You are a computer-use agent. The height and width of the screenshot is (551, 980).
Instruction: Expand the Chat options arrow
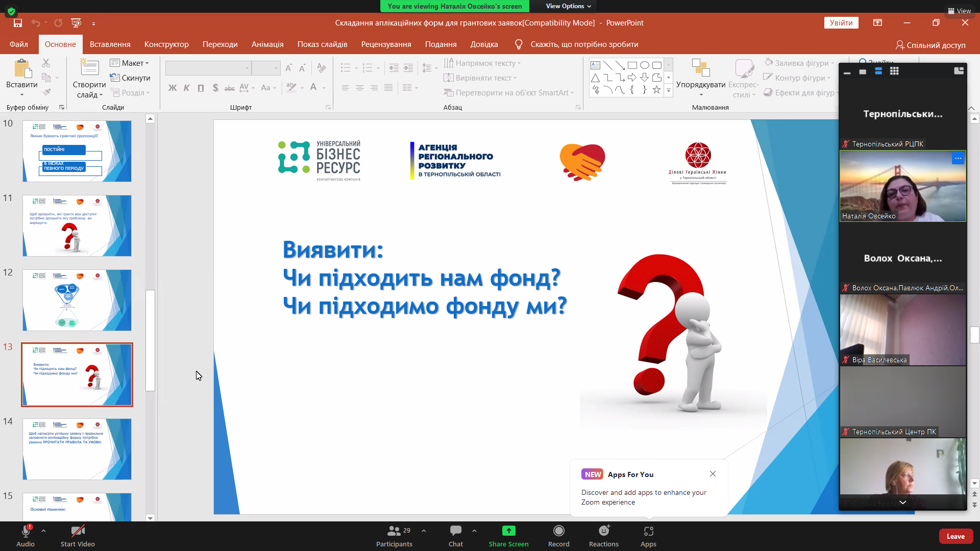[474, 531]
